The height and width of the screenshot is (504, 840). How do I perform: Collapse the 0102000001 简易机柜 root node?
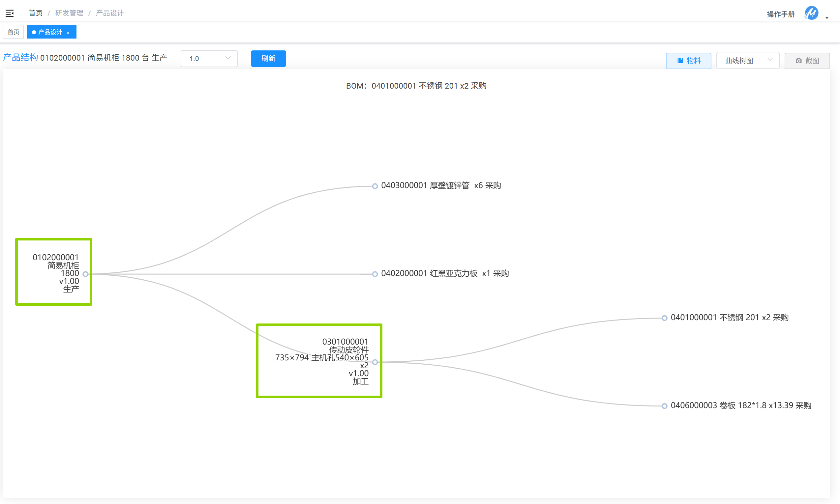coord(86,274)
